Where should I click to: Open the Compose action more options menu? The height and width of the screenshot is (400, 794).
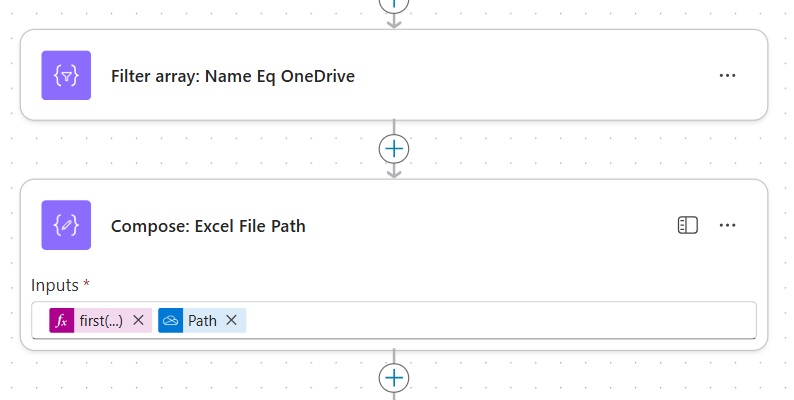click(727, 225)
